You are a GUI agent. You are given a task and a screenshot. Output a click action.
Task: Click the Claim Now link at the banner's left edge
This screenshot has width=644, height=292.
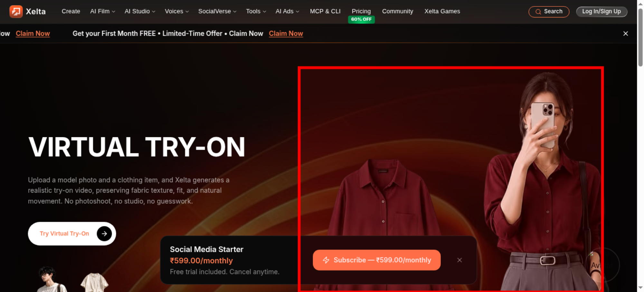pos(33,33)
